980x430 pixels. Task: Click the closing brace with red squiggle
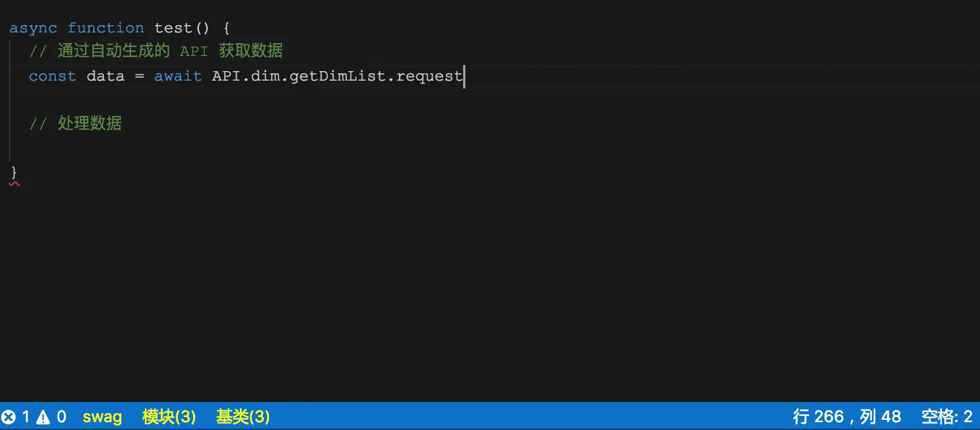pos(14,172)
